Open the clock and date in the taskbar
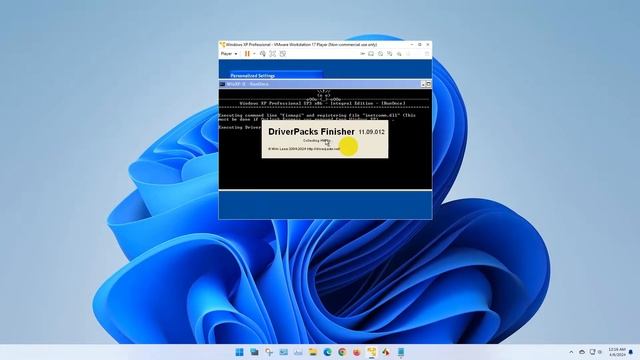Viewport: 640px width, 360px height. click(617, 352)
